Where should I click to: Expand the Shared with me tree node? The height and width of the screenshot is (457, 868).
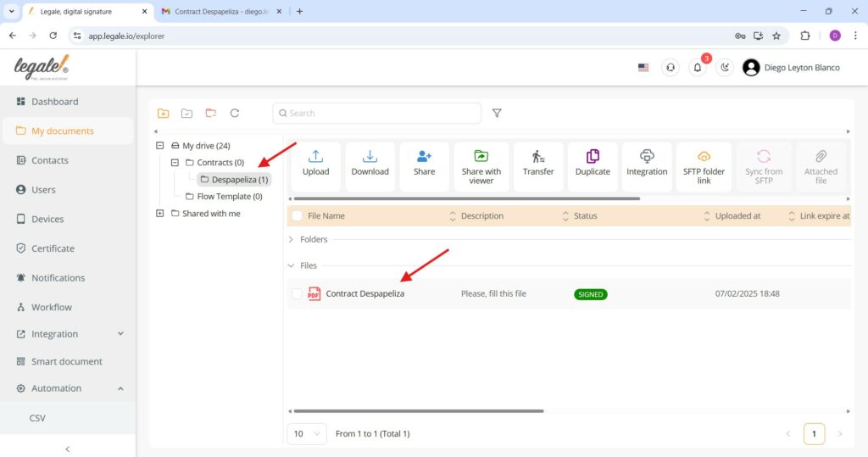pyautogui.click(x=160, y=214)
